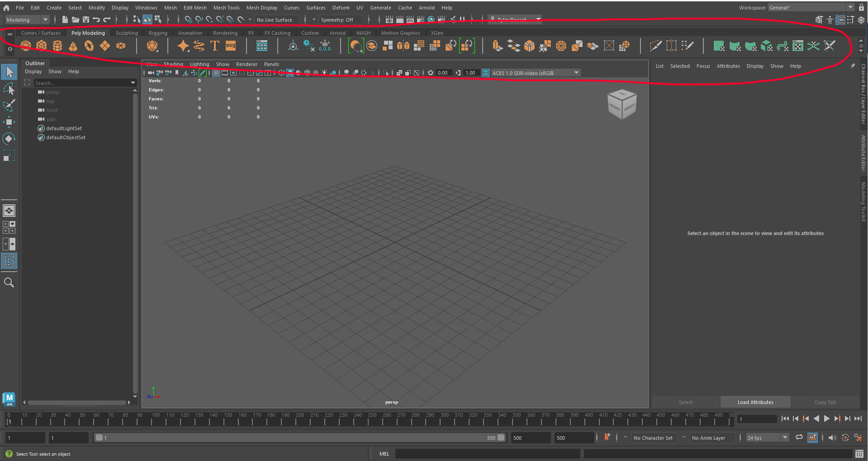Switch to the Sculpting shelf tab
The image size is (868, 461).
[127, 33]
